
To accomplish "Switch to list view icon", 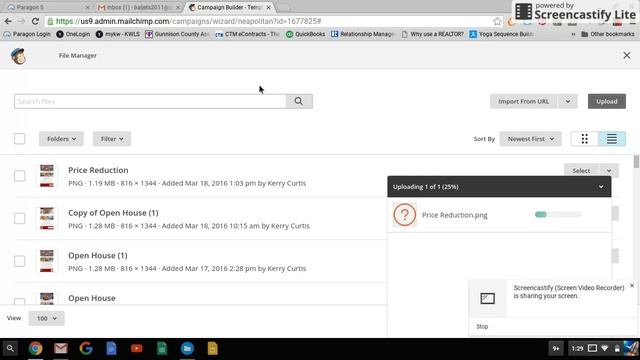I will click(x=611, y=139).
